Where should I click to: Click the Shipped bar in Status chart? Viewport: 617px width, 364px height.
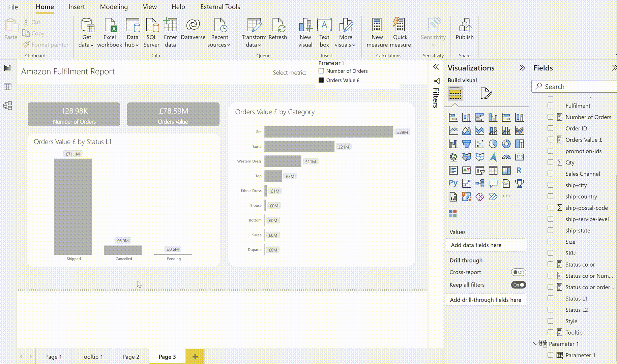pyautogui.click(x=73, y=207)
